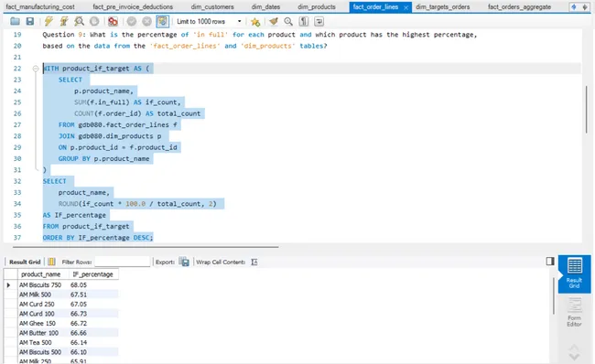Focus the Filter Rows input field

click(123, 262)
